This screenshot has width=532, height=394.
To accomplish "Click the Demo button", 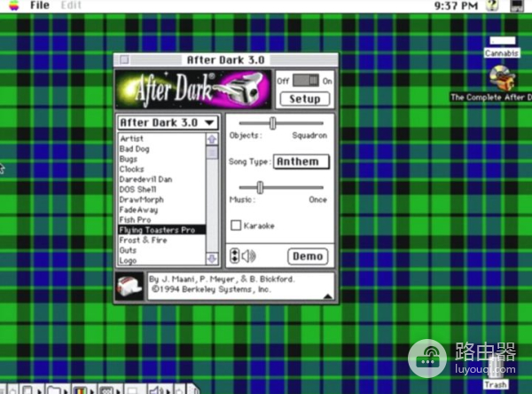I will [x=308, y=256].
